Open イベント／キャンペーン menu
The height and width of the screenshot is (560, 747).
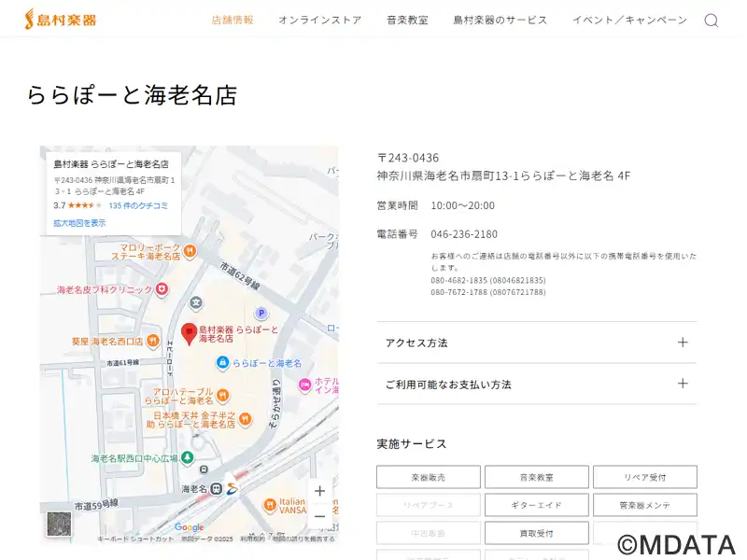(x=629, y=21)
